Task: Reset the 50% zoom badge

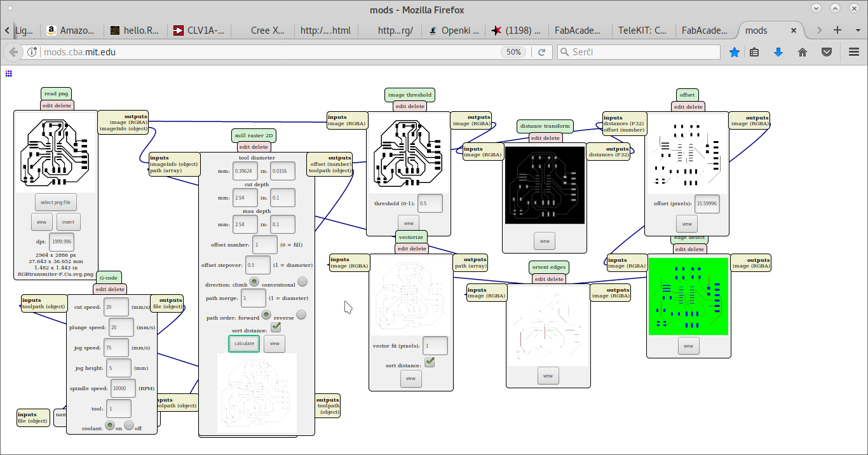Action: click(x=515, y=52)
